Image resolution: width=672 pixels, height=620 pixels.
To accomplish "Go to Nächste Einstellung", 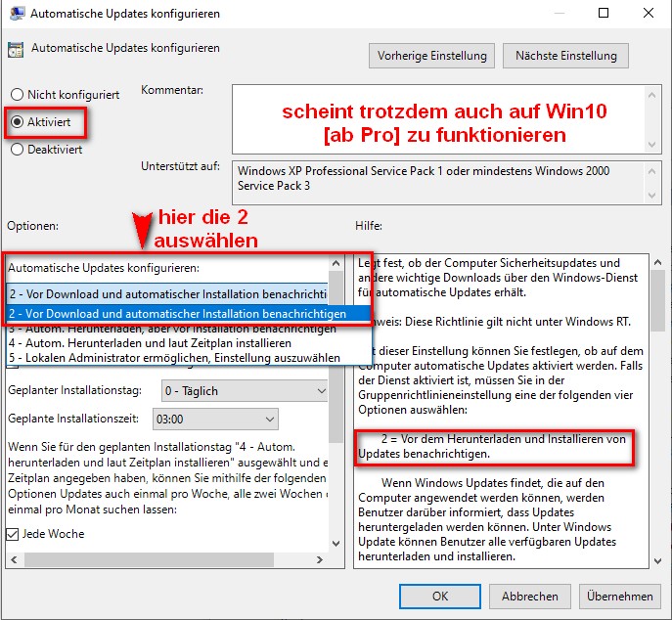I will point(565,56).
